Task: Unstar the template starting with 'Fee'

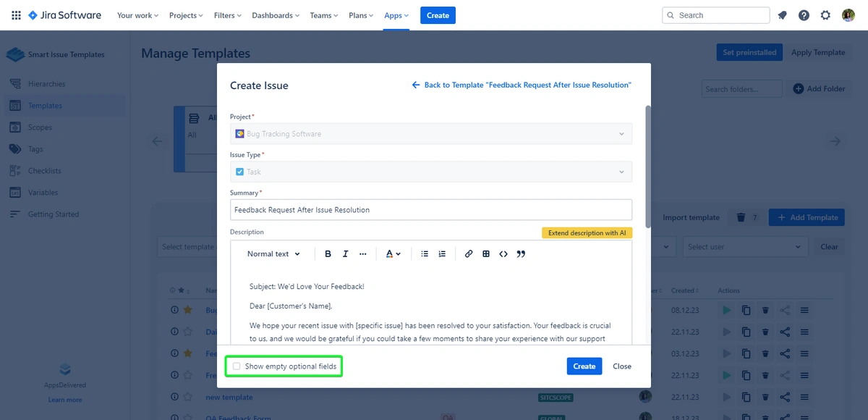Action: tap(187, 353)
